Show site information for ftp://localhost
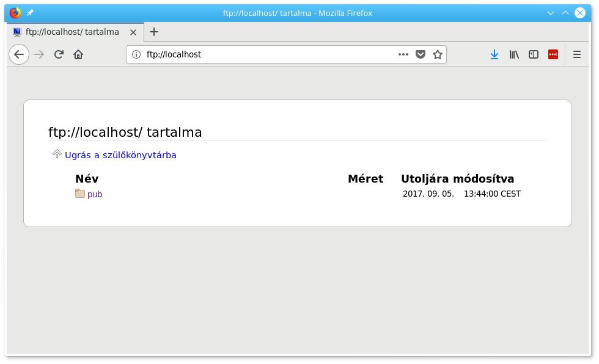 pyautogui.click(x=136, y=54)
